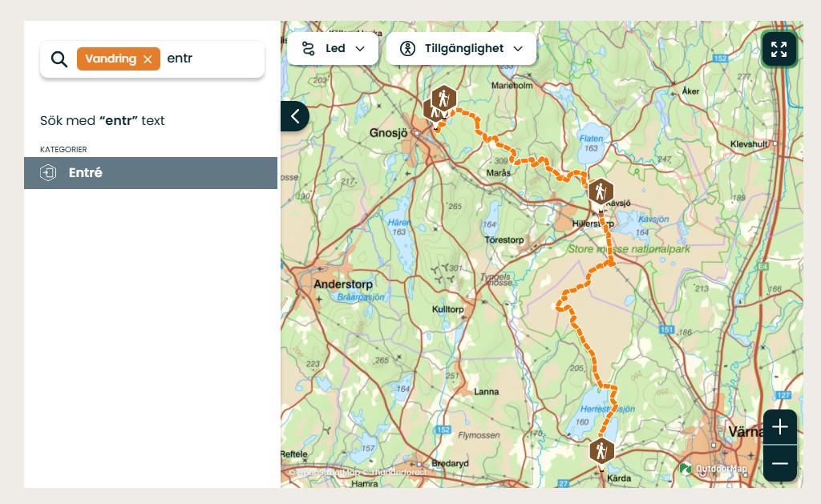The width and height of the screenshot is (821, 504).
Task: Zoom in on the map
Action: point(779,427)
